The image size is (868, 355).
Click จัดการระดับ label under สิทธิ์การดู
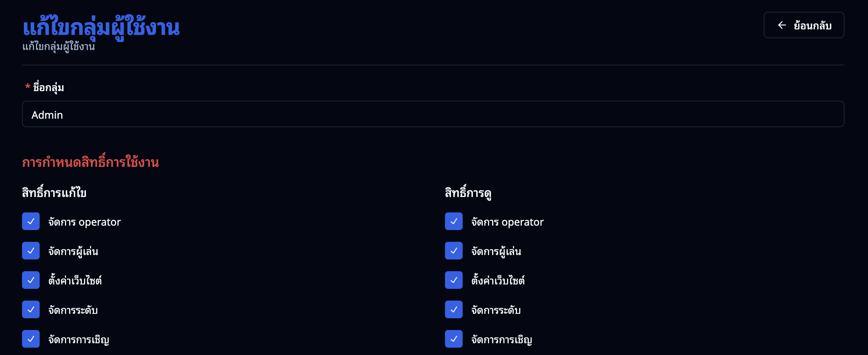pos(496,310)
